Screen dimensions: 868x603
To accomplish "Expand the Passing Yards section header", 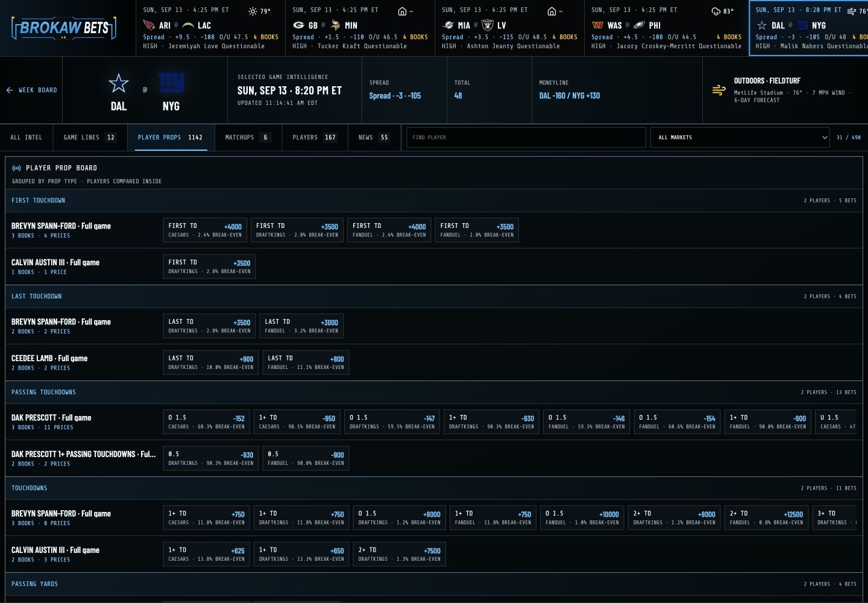I will pos(434,584).
